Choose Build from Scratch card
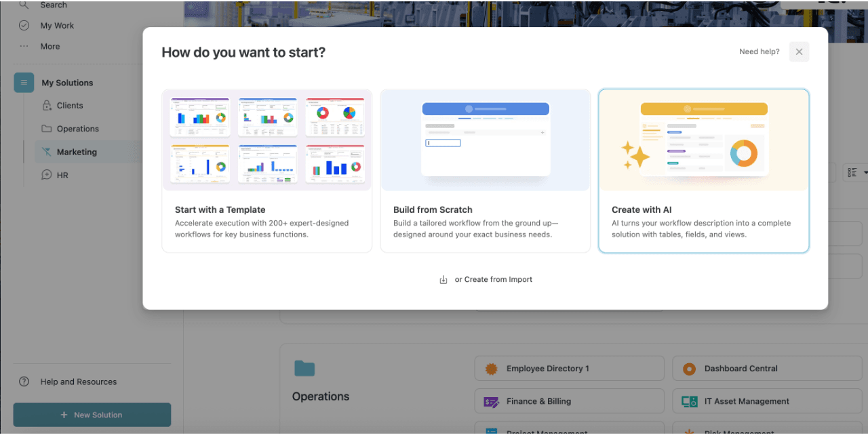868x435 pixels. pos(486,171)
